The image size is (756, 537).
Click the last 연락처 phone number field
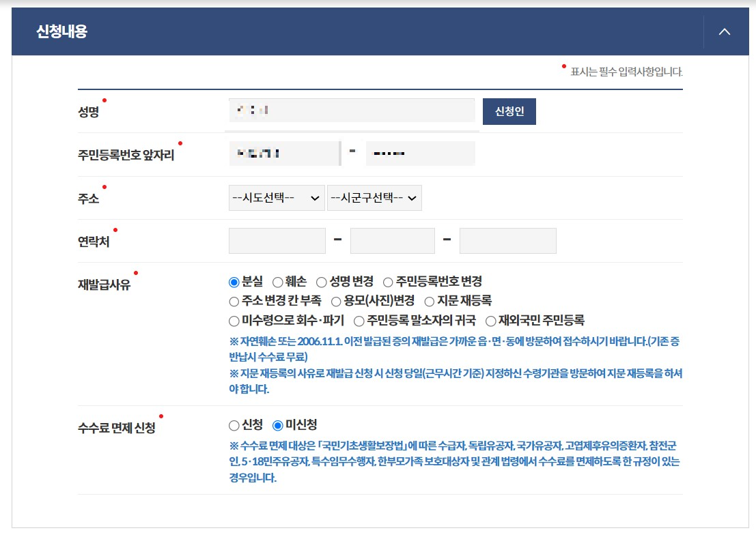507,241
